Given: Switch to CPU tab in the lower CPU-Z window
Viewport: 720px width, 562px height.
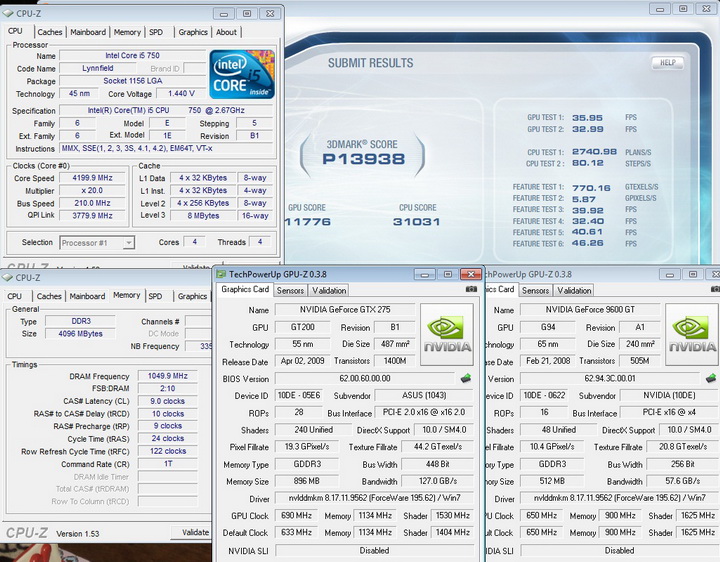Looking at the screenshot, I should 15,296.
